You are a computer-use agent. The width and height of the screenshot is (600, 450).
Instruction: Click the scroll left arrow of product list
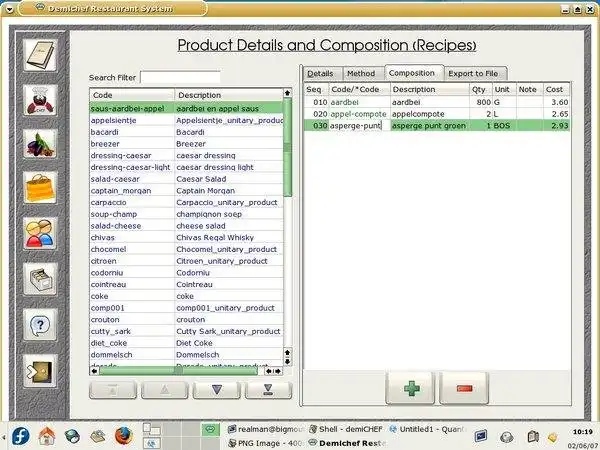(94, 371)
